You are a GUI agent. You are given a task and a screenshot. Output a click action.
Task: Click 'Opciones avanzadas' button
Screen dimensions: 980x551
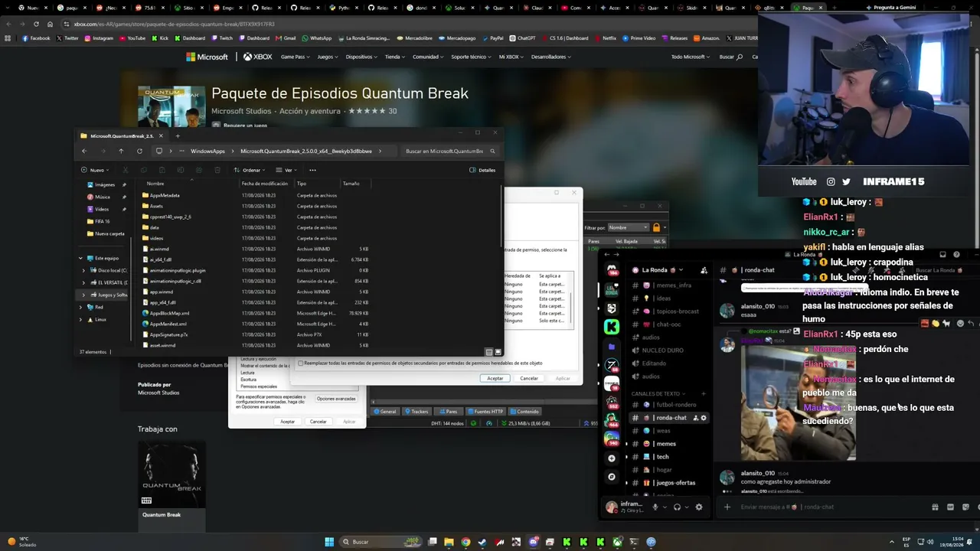[x=336, y=399]
